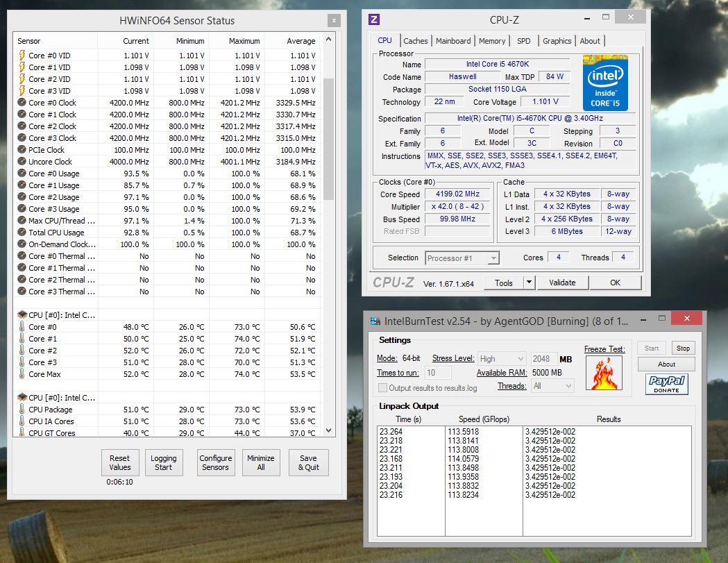Click the Reset Values button
This screenshot has height=563, width=728.
coord(120,462)
